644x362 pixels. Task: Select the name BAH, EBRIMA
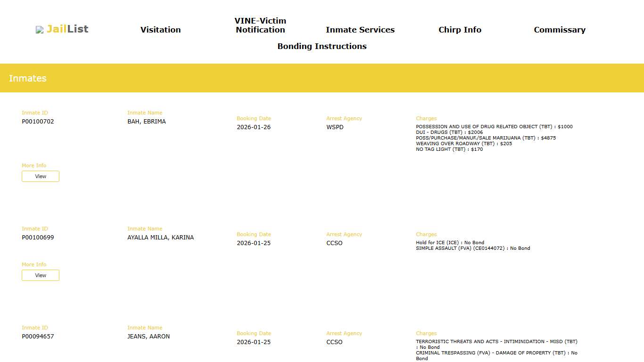(x=147, y=122)
